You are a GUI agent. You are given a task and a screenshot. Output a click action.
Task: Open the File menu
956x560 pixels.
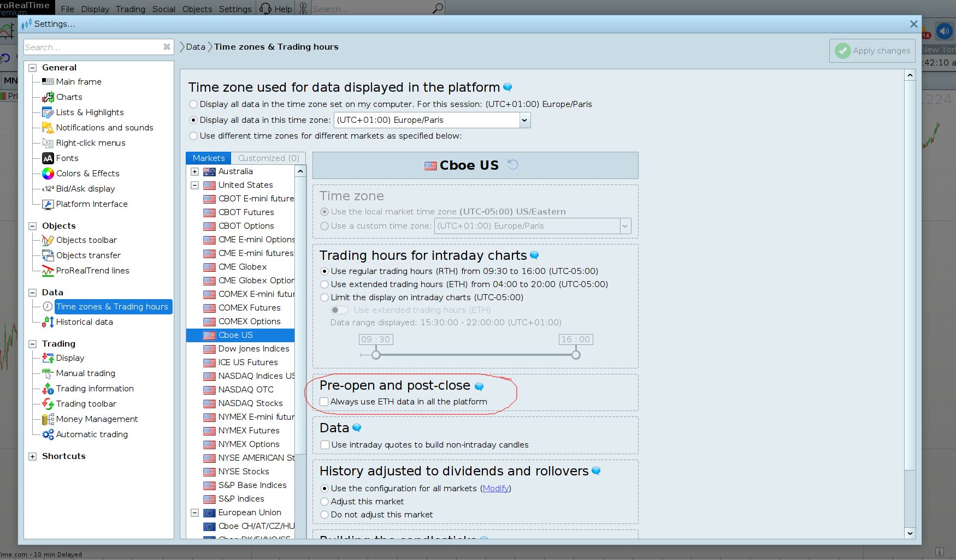(x=68, y=9)
